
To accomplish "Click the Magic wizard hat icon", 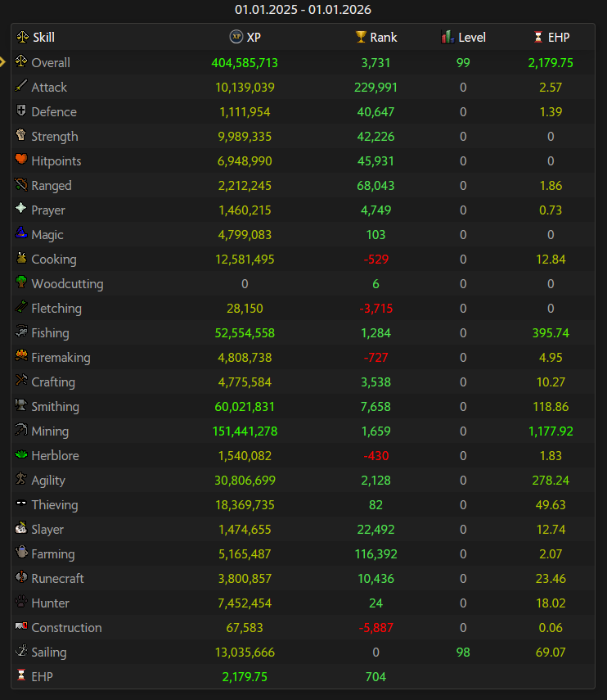I will pyautogui.click(x=21, y=233).
